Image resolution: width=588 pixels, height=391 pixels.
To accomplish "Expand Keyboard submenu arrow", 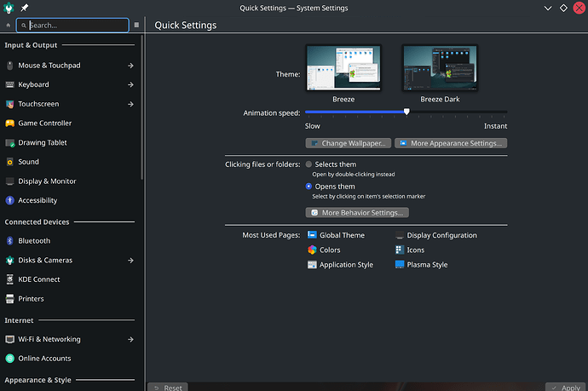I will point(130,84).
